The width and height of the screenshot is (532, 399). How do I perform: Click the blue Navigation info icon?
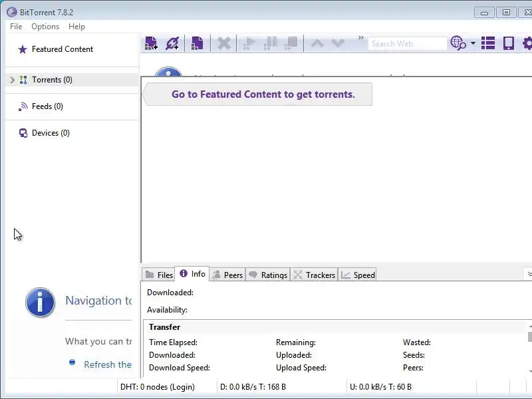point(40,303)
